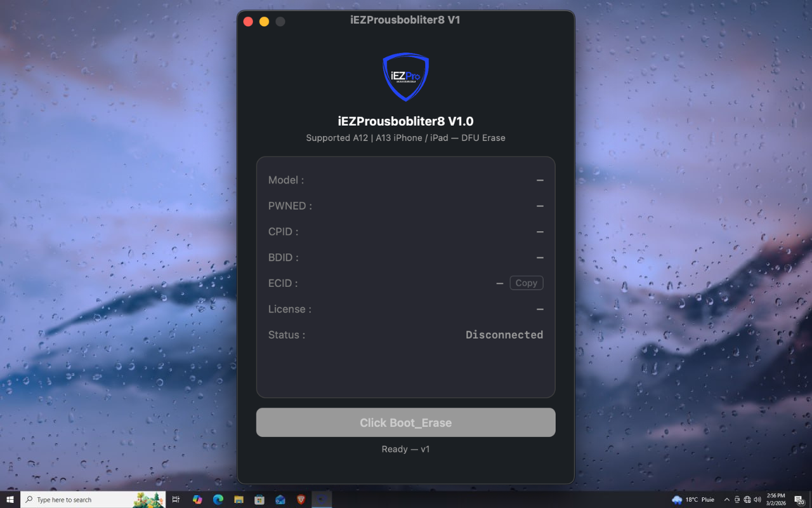Image resolution: width=812 pixels, height=508 pixels.
Task: Click the gray zoom window button
Action: (280, 22)
